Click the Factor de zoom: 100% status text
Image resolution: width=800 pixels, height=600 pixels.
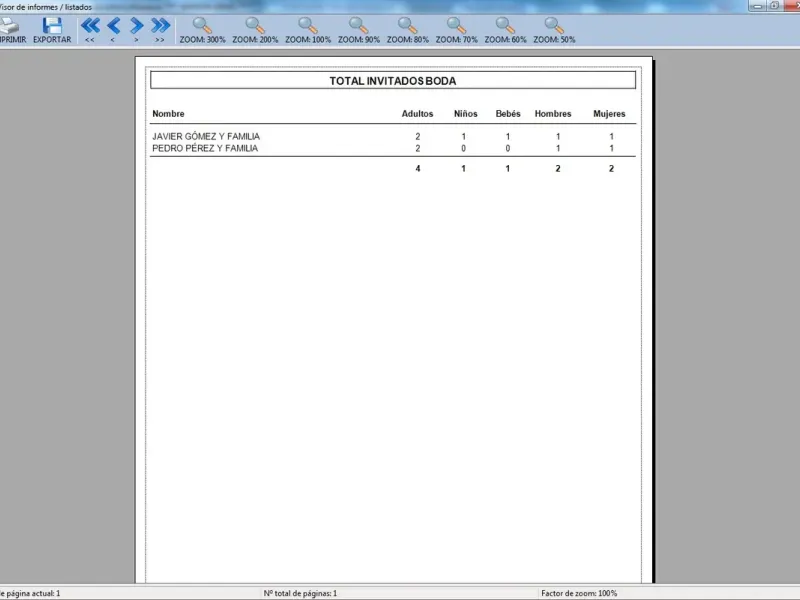pos(579,593)
